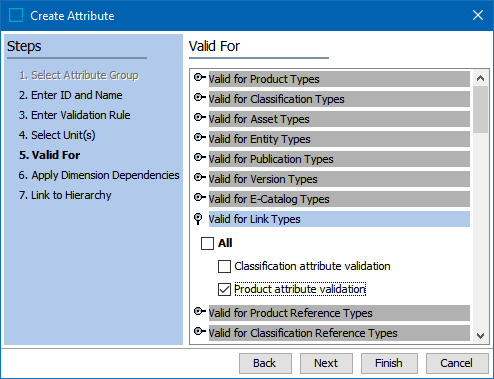Enable Classification attribute validation checkbox
This screenshot has height=379, width=494.
pos(224,267)
